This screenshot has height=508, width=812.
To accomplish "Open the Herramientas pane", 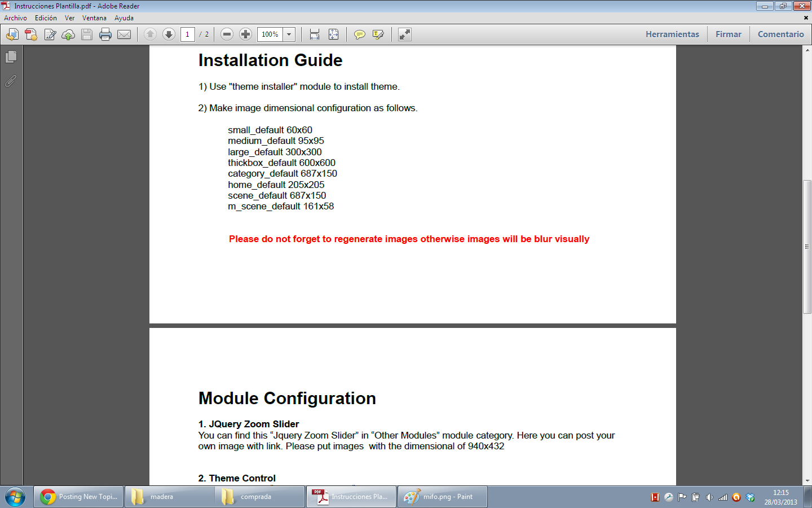I will (x=672, y=34).
